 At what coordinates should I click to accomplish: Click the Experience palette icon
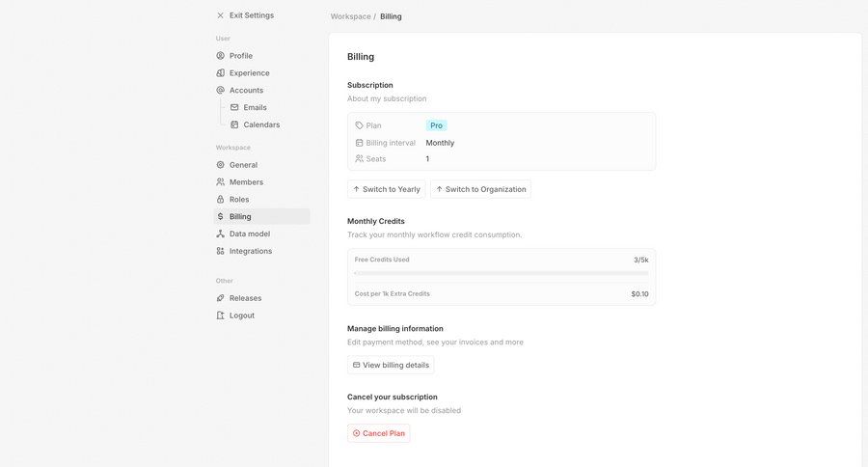point(220,72)
